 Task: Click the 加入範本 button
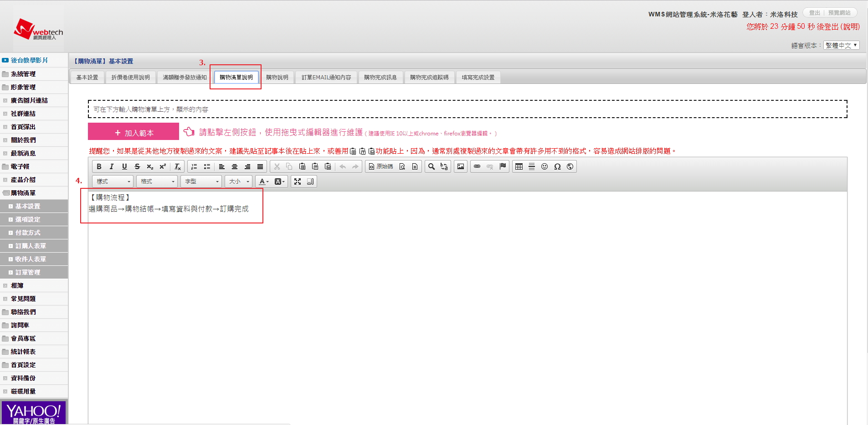click(134, 133)
